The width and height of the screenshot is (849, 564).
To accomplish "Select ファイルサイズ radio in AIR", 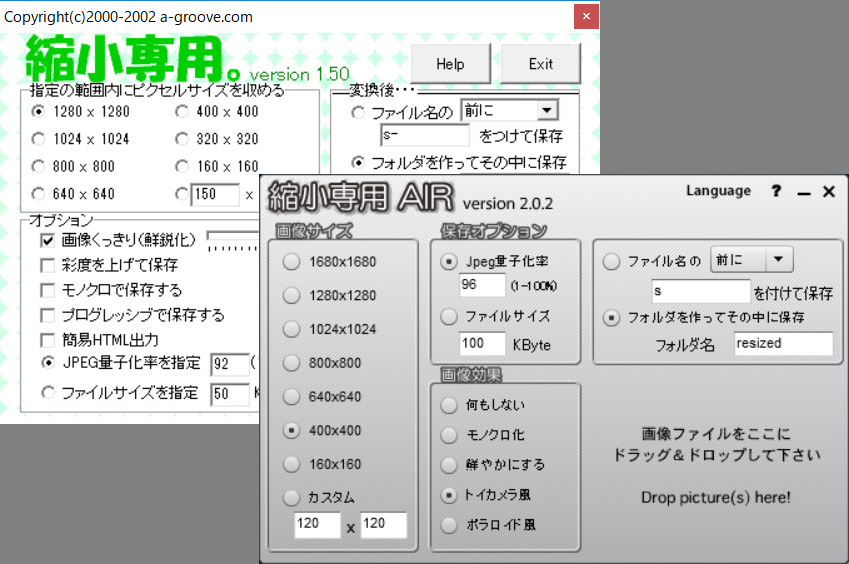I will click(x=448, y=316).
